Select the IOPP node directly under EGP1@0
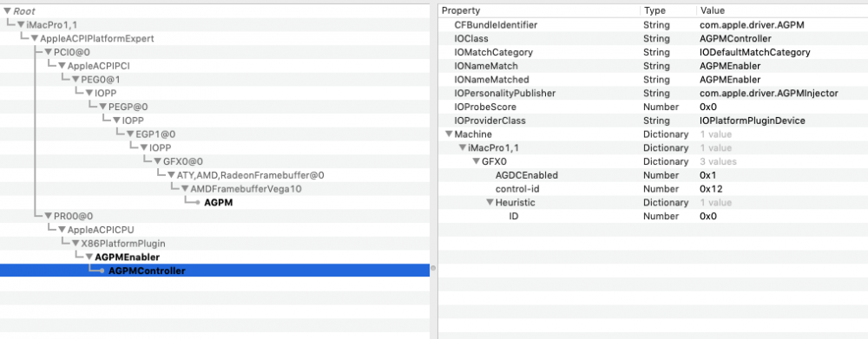 coord(160,147)
